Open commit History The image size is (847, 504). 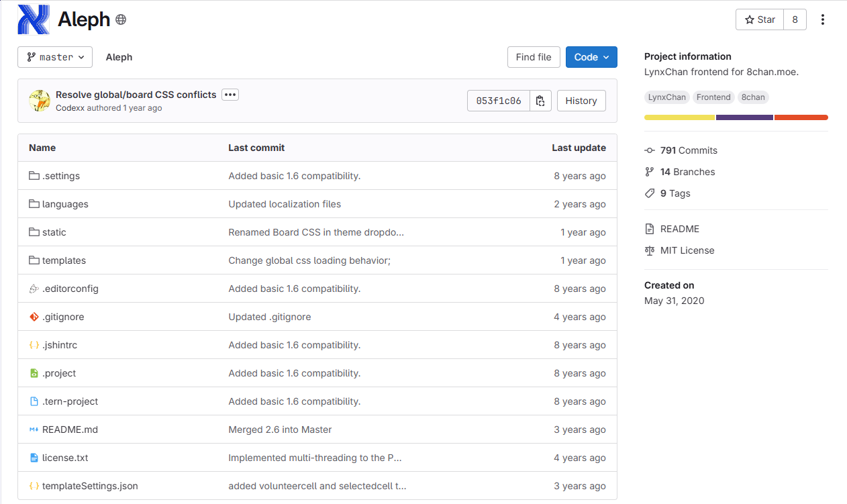click(x=581, y=101)
